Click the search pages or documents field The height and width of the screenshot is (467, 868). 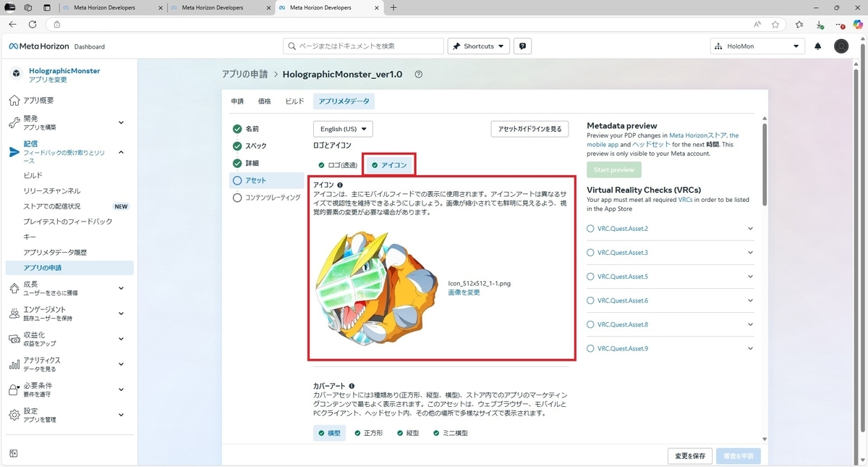pyautogui.click(x=363, y=46)
